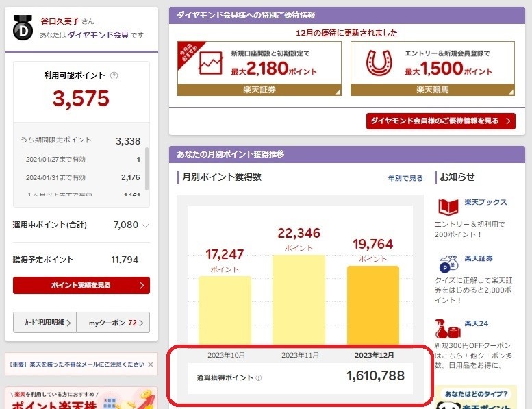532x409 pixels.
Task: Click the ダイヤモンド会員 rank link
Action: [x=98, y=35]
